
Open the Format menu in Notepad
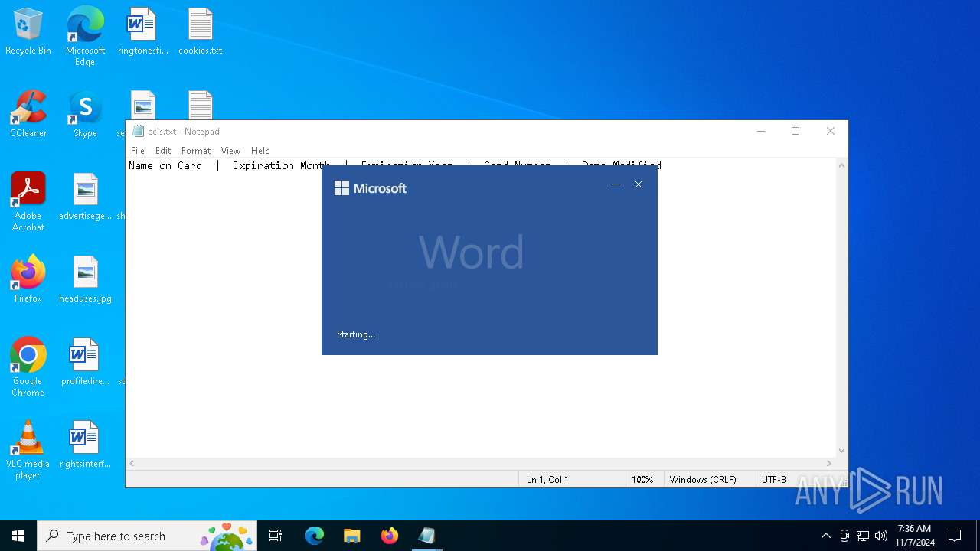point(196,151)
